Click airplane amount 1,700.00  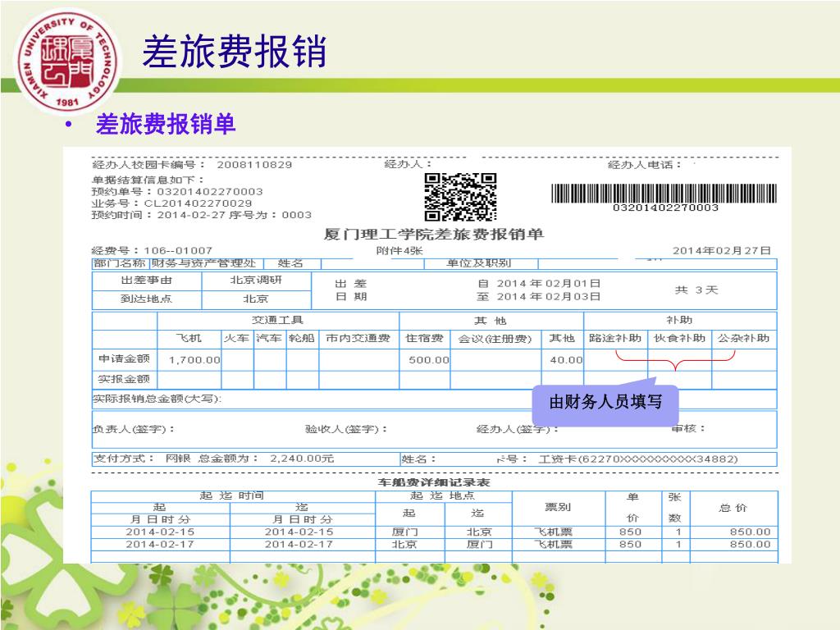194,360
